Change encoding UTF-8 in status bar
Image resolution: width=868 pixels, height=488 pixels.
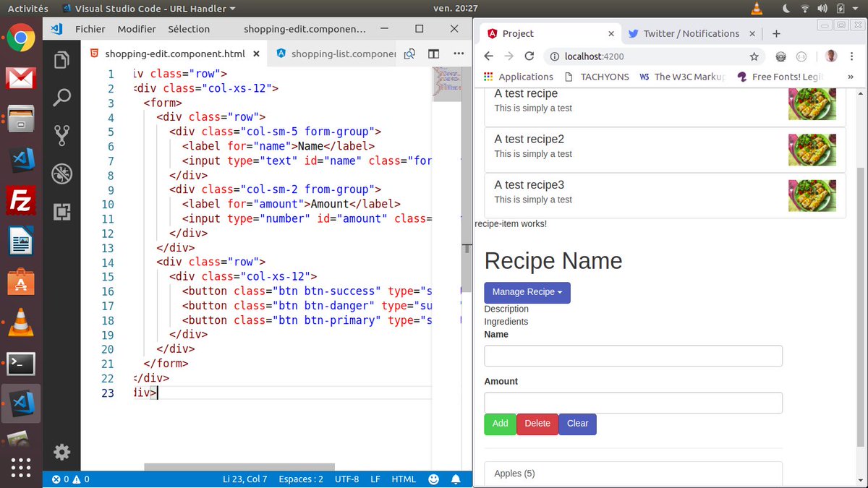point(346,479)
